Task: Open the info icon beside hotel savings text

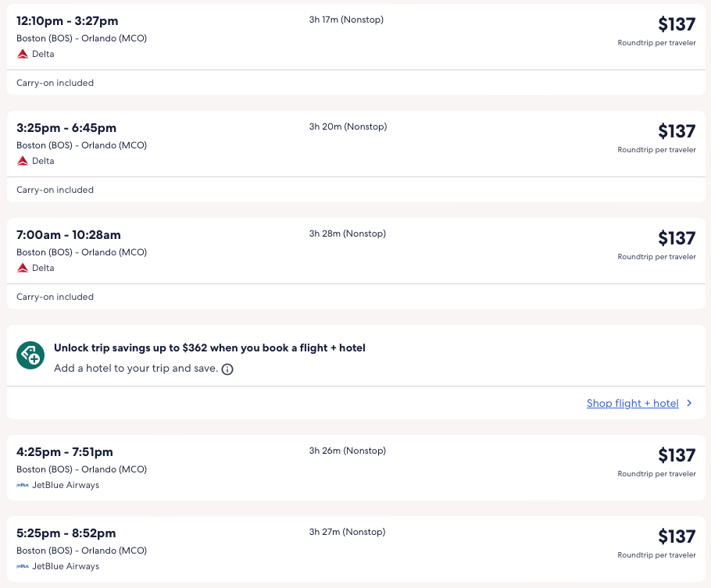Action: point(227,369)
